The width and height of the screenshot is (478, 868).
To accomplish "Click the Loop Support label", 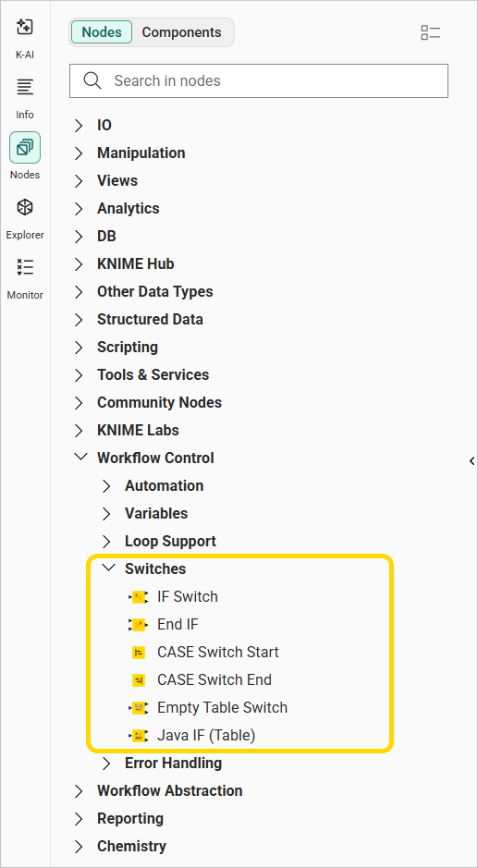I will (x=171, y=542).
